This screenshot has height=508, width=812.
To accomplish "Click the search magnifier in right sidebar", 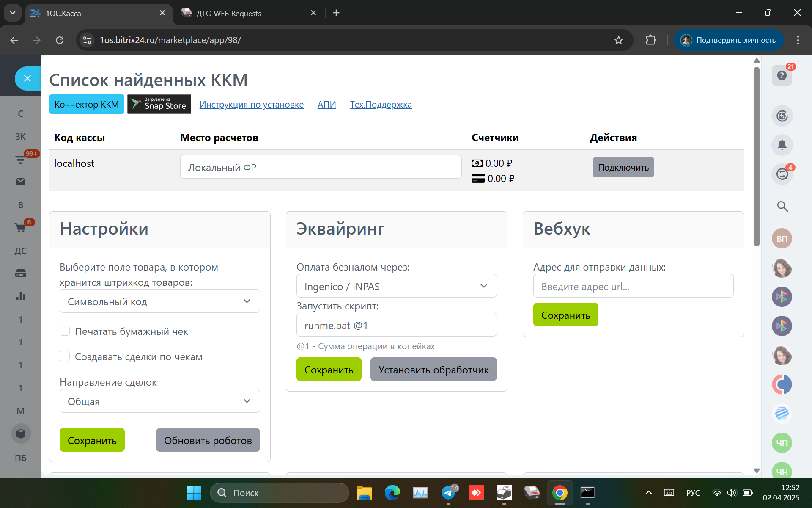I will pyautogui.click(x=782, y=206).
